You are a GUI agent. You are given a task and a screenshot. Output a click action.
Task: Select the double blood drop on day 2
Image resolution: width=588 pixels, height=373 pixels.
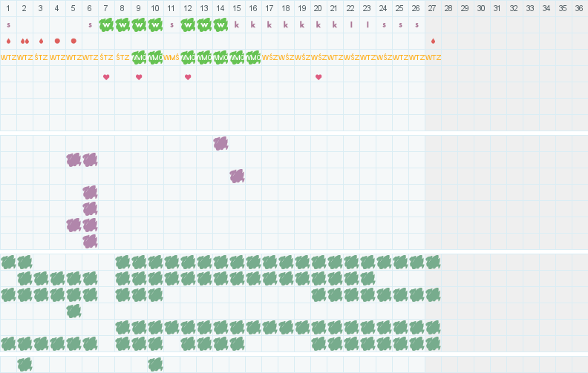[24, 42]
